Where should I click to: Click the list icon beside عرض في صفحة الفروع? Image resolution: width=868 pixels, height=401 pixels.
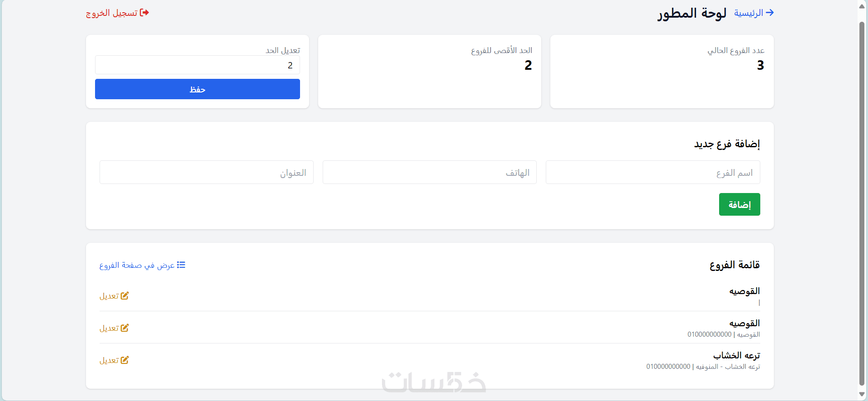pos(181,265)
